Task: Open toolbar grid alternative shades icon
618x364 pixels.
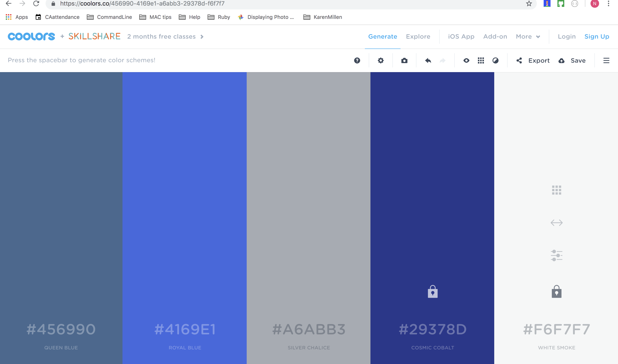Action: (x=481, y=61)
